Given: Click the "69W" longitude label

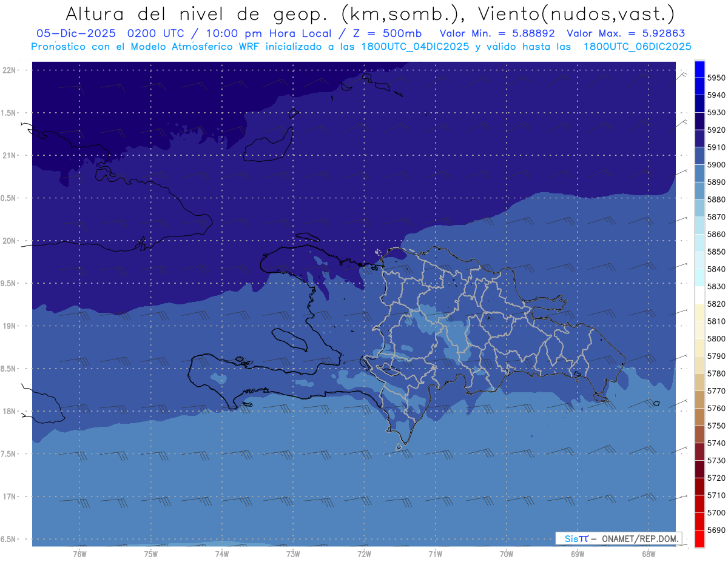Looking at the screenshot, I should pyautogui.click(x=578, y=554).
